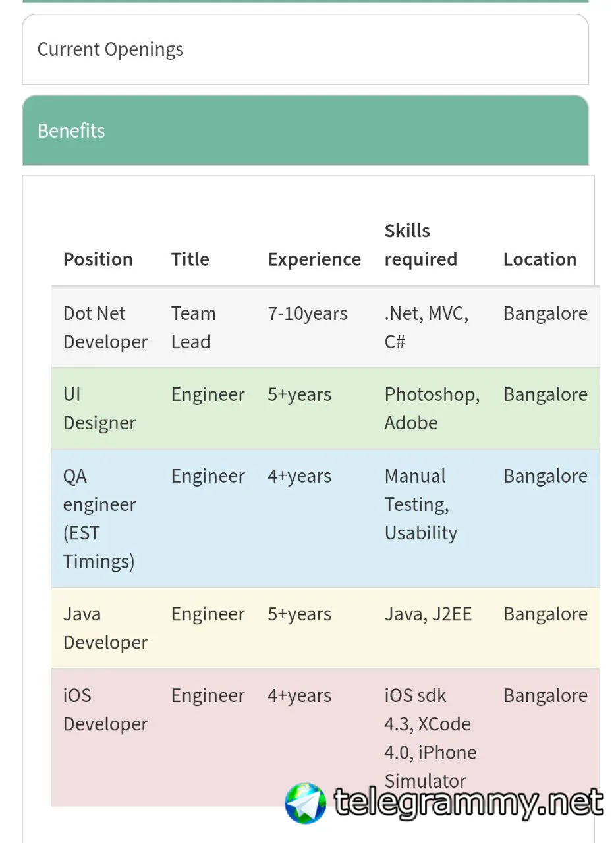Screen dimensions: 616x843
Task: Select the QA engineer (EST Timings) position
Action: (x=99, y=518)
